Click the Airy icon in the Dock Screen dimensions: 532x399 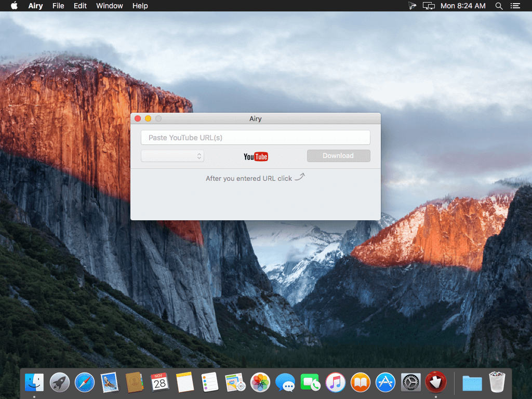[435, 383]
